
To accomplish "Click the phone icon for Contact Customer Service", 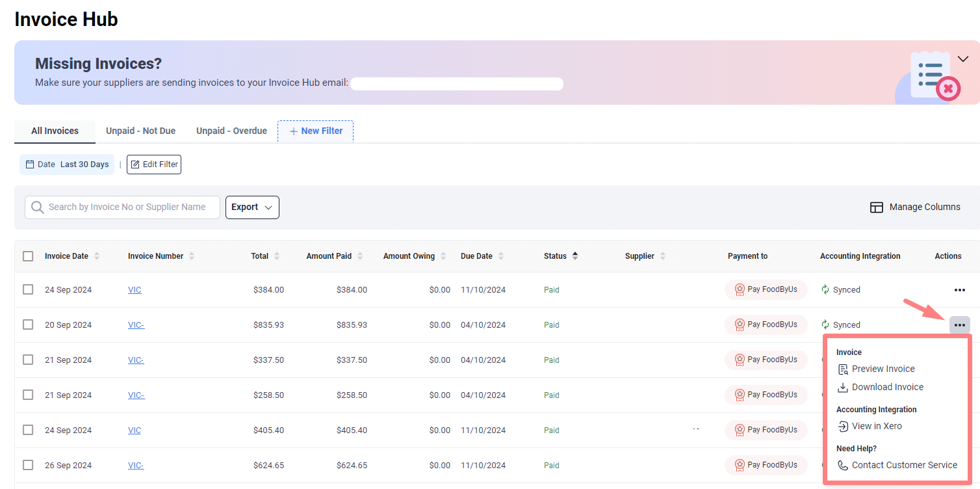I will tap(842, 465).
